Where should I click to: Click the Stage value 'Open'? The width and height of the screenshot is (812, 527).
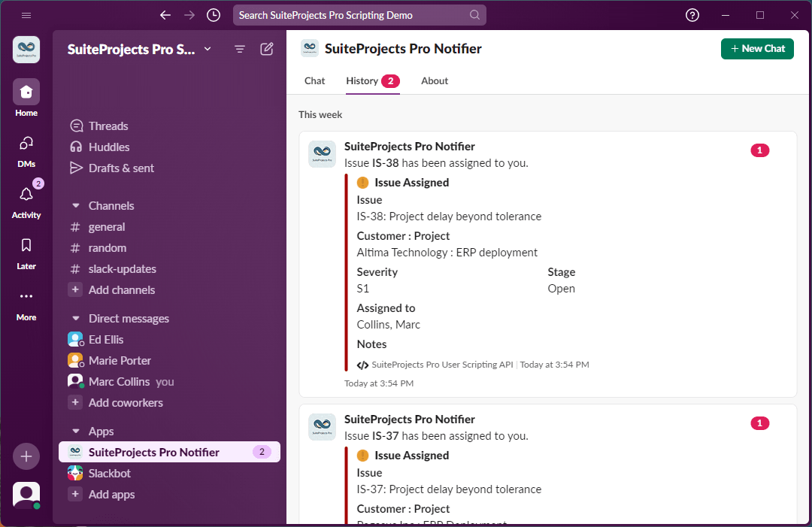[562, 289]
